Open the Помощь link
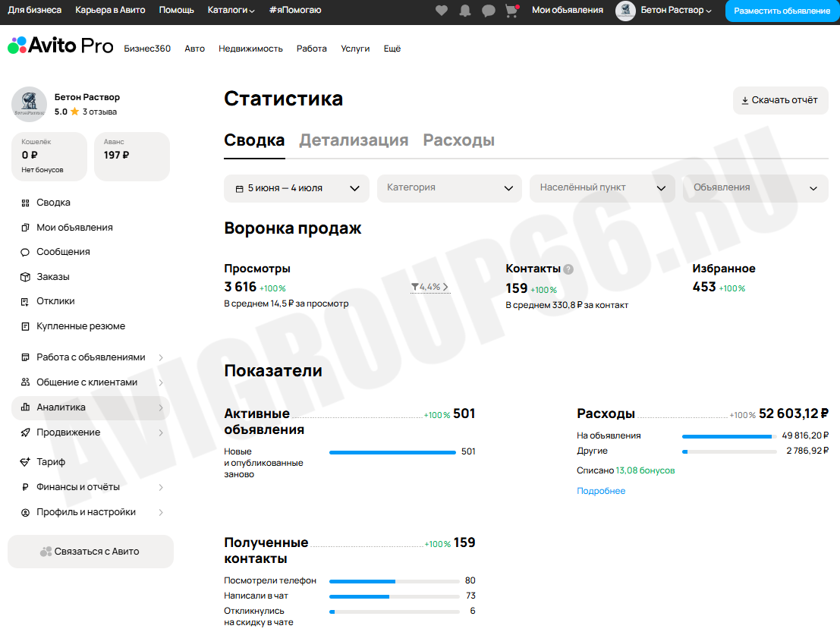Screen dimensions: 840x632 (176, 10)
